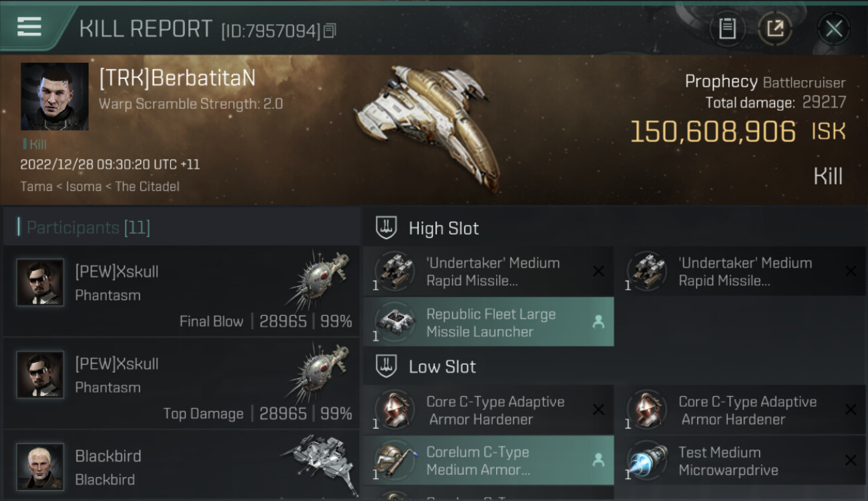Close the kill report window
The image size is (868, 501).
[834, 29]
